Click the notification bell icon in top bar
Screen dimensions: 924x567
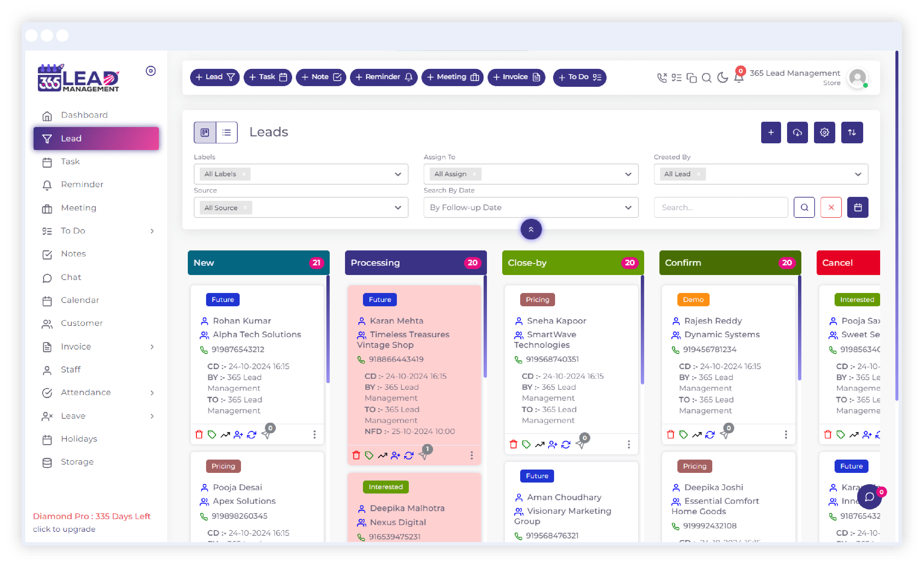(x=738, y=77)
